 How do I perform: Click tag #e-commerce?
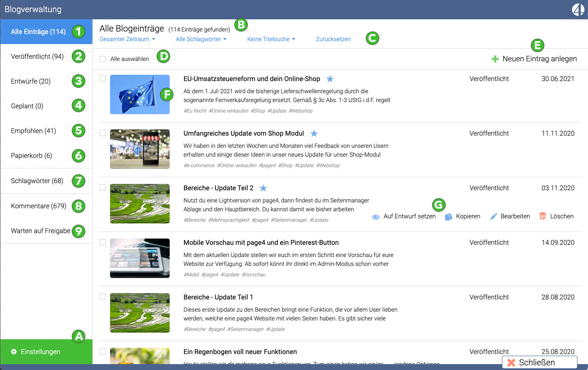199,165
